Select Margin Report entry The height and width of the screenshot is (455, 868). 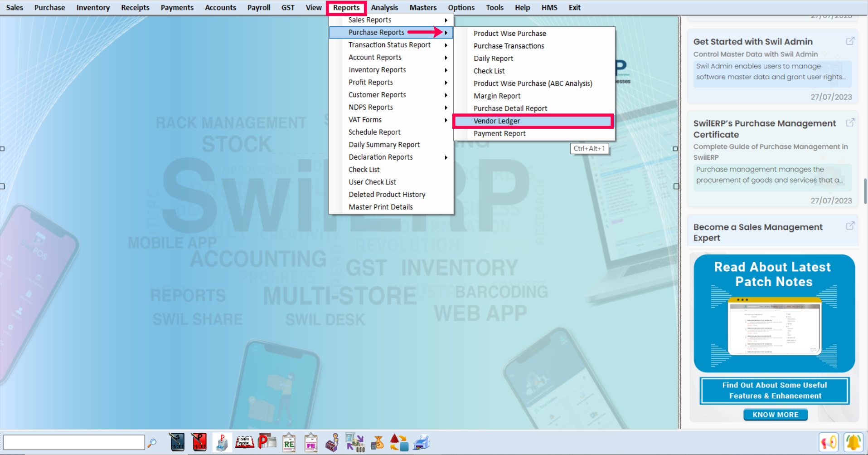(x=533, y=96)
